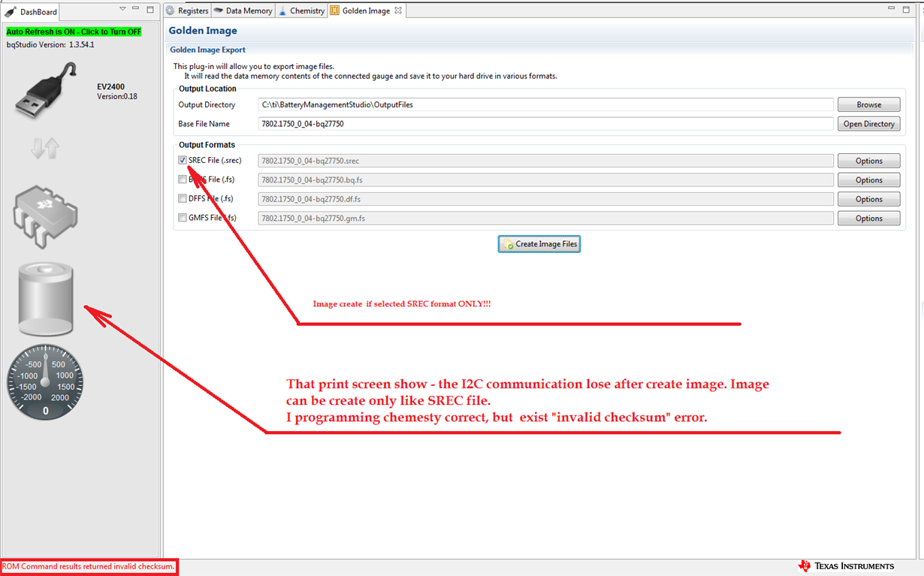This screenshot has height=576, width=924.
Task: Click the Browse button for output directory
Action: [868, 104]
